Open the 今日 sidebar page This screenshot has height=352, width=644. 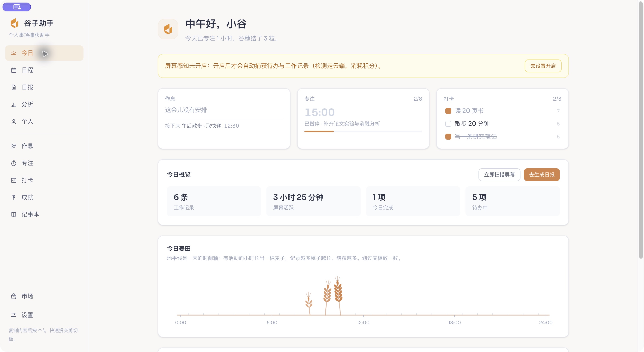44,53
